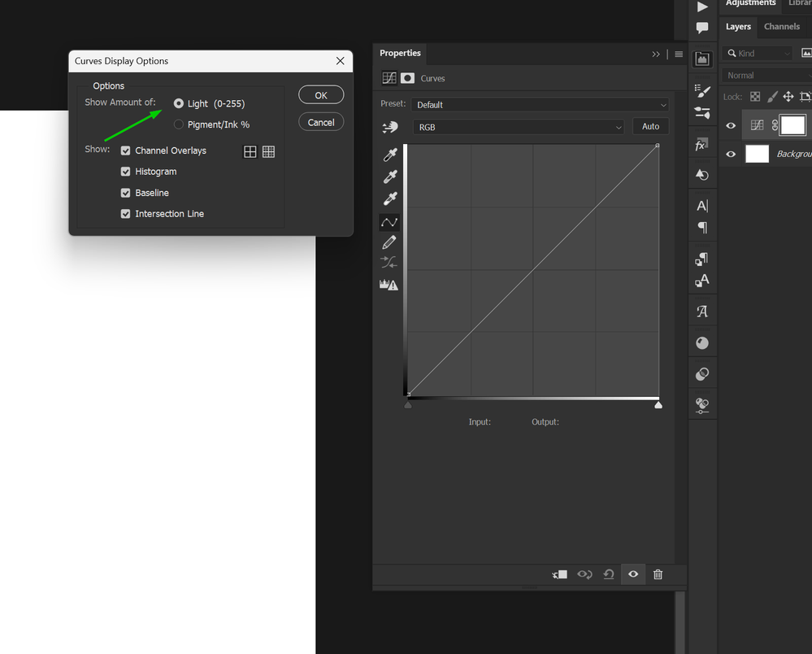Click the layer mask icon in Properties
Image resolution: width=812 pixels, height=654 pixels.
pos(407,78)
